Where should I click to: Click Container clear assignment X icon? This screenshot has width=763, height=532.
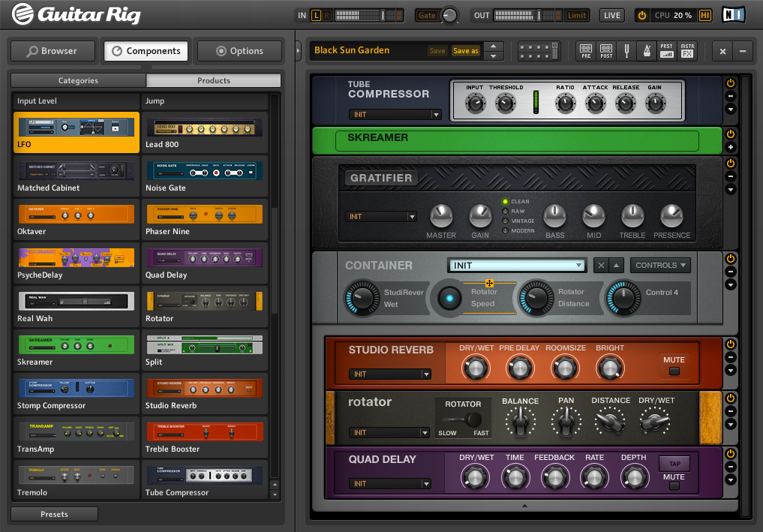coord(601,266)
